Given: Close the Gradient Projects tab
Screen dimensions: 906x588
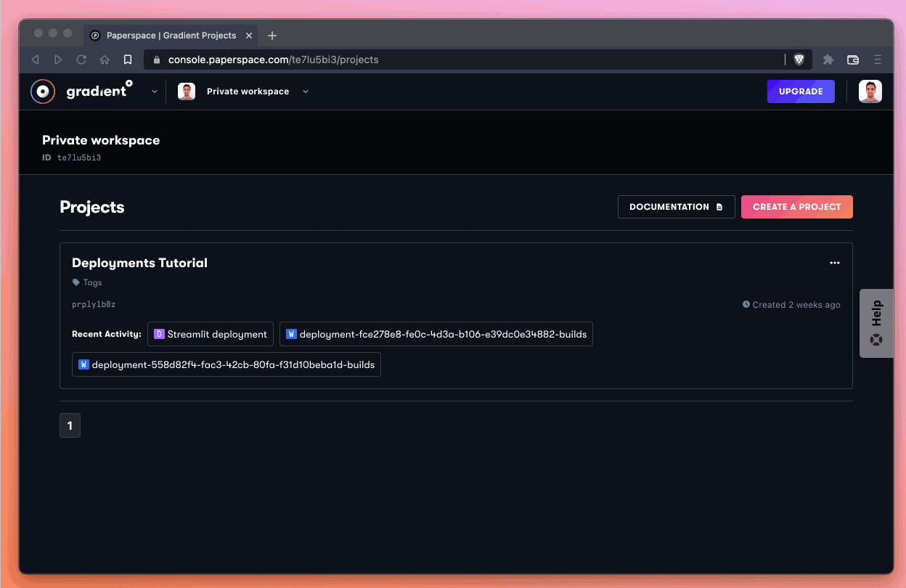Looking at the screenshot, I should pos(249,35).
